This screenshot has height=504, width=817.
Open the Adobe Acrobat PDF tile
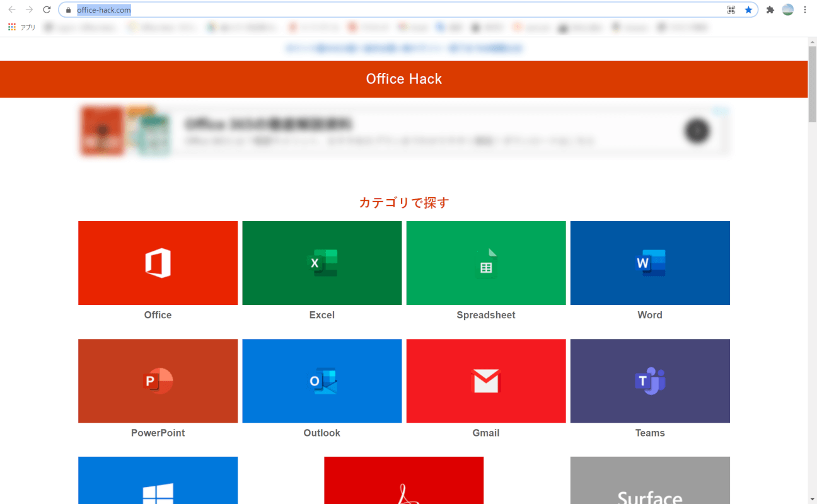(x=404, y=480)
